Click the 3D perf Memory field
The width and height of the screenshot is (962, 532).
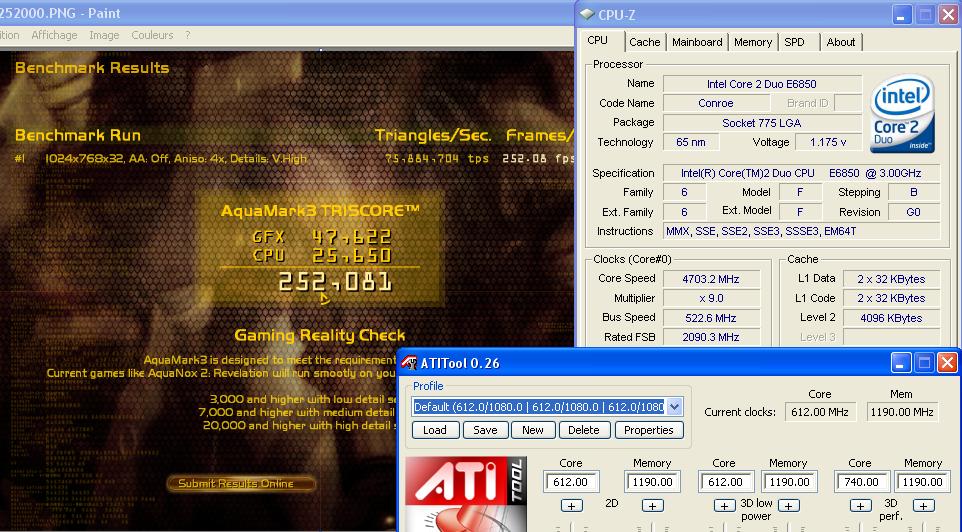pyautogui.click(x=923, y=482)
